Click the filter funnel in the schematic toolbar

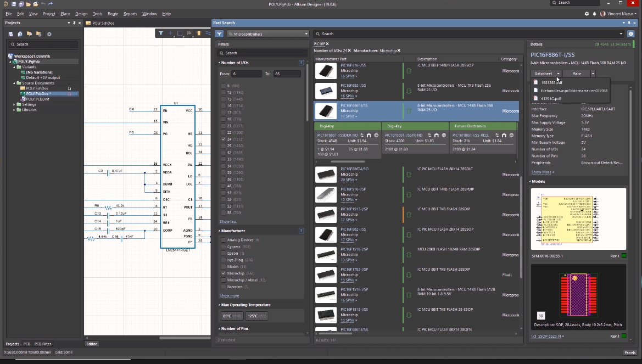[x=161, y=33]
